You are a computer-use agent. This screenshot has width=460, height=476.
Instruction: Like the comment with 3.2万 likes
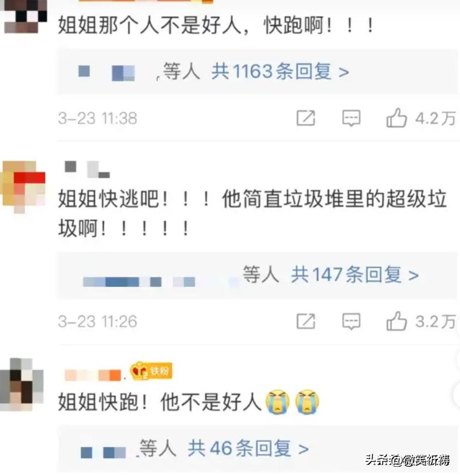coord(396,321)
